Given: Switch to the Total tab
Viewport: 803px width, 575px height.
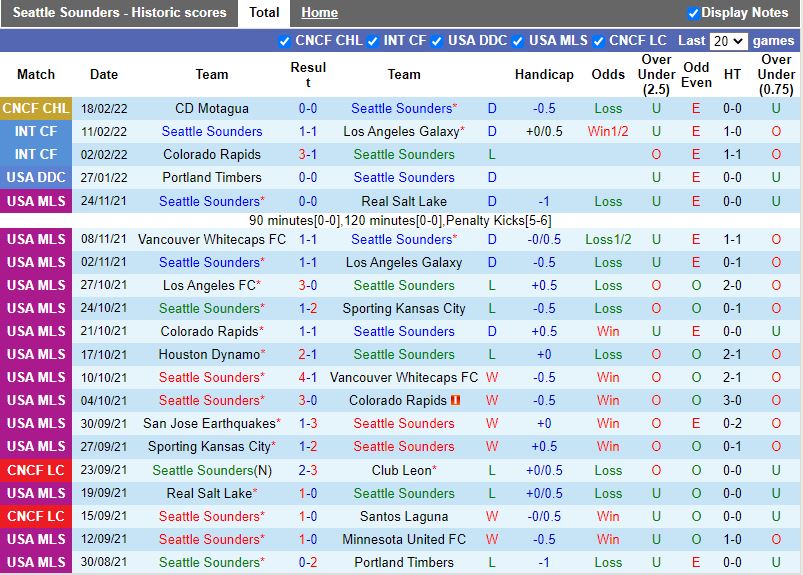Looking at the screenshot, I should tap(264, 13).
